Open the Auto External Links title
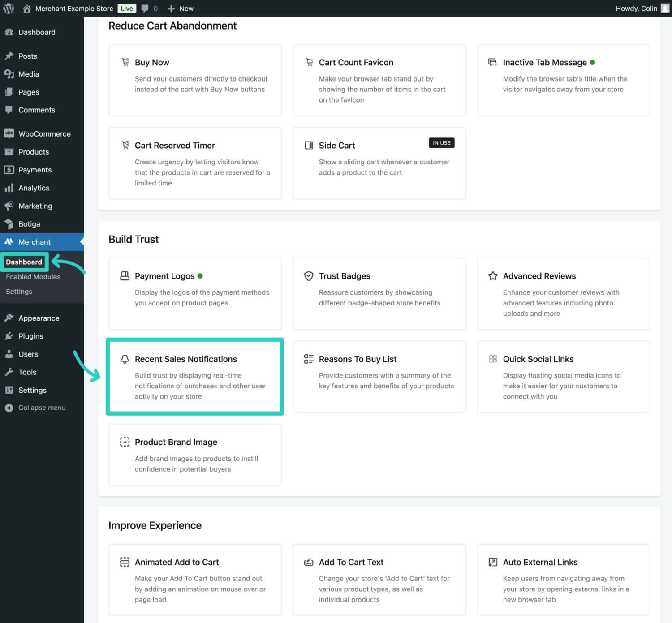This screenshot has width=672, height=623. click(x=540, y=562)
